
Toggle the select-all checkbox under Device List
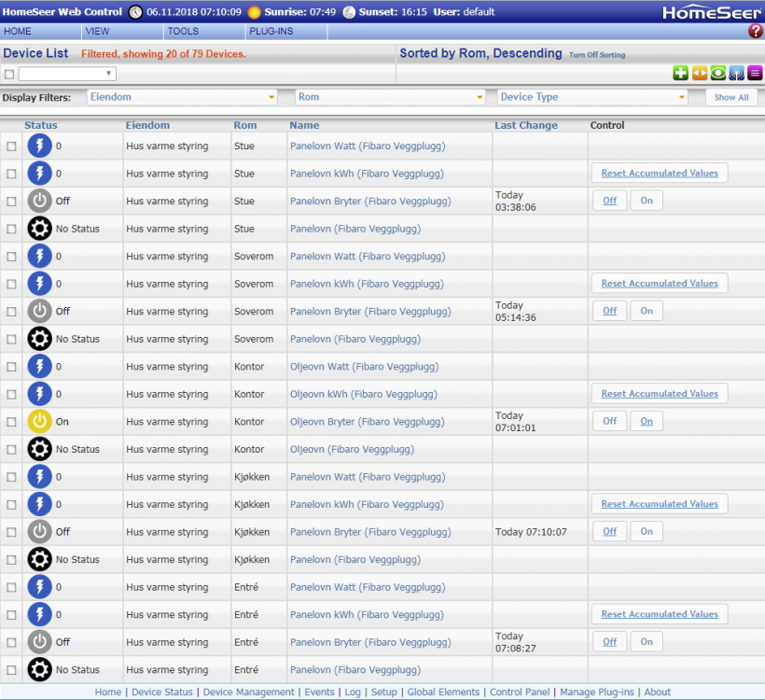pos(9,75)
